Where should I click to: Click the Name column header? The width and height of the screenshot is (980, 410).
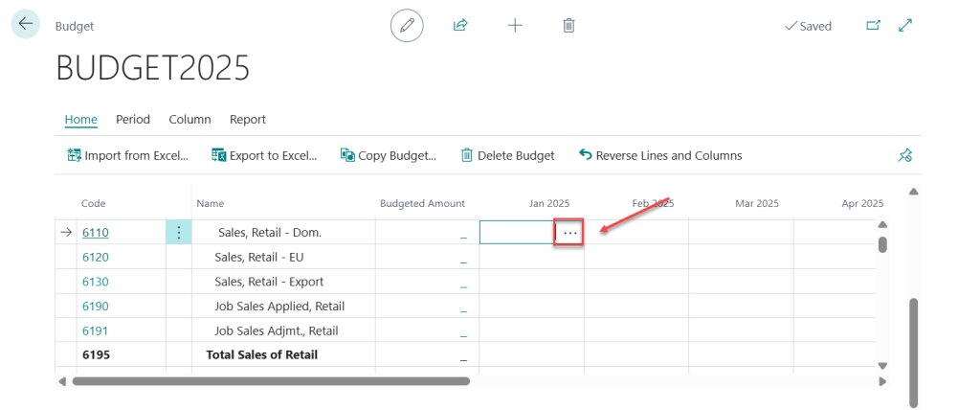point(210,203)
